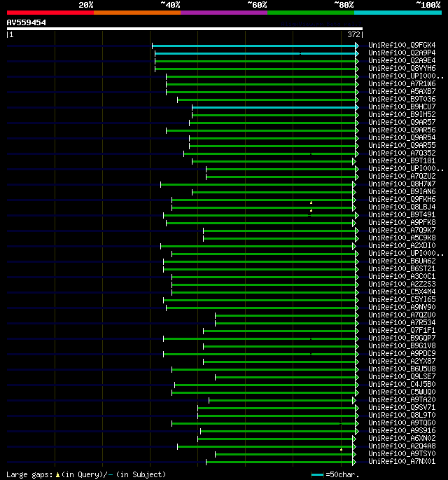The height and width of the screenshot is (480, 448).
Task: Select the UniRef100_A9TA20 label
Action: 402,400
